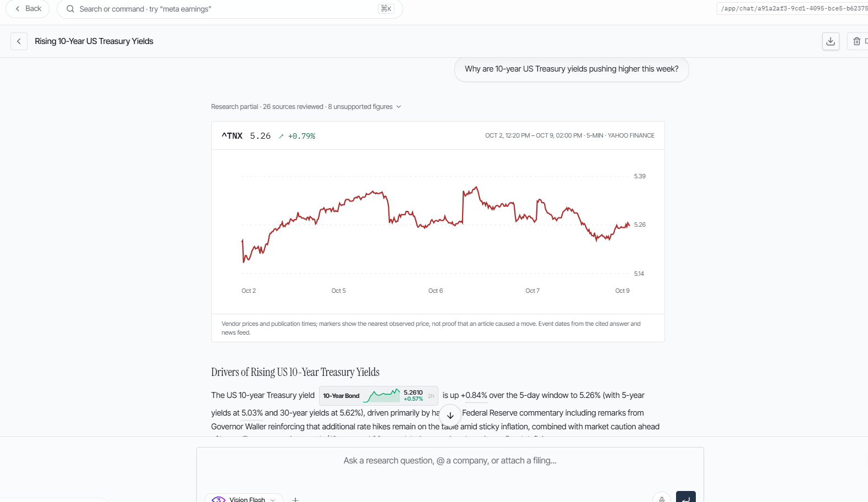868x502 pixels.
Task: Click the magnifier search icon
Action: click(70, 9)
